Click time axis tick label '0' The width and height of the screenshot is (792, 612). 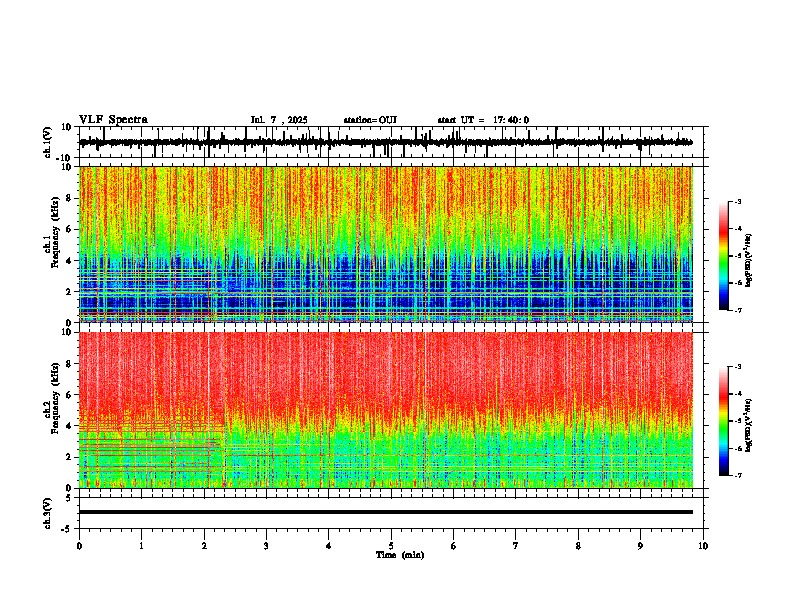pos(79,546)
